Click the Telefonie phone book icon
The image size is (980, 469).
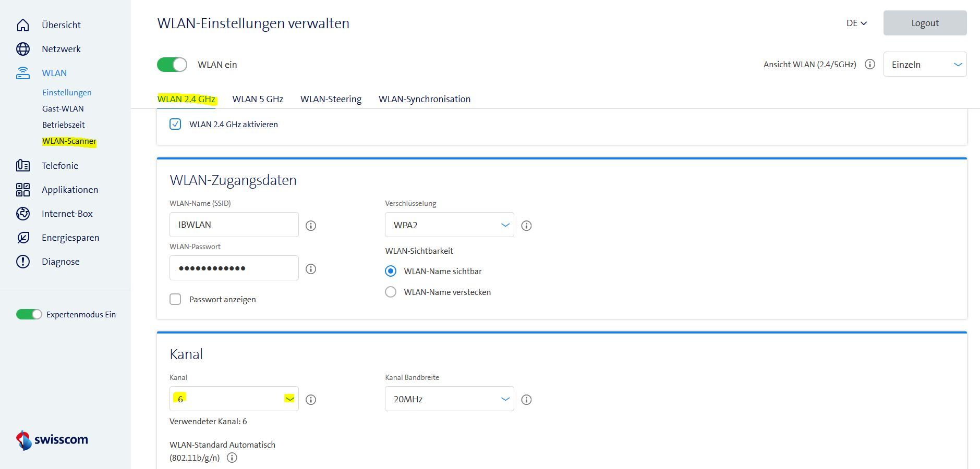pos(23,166)
